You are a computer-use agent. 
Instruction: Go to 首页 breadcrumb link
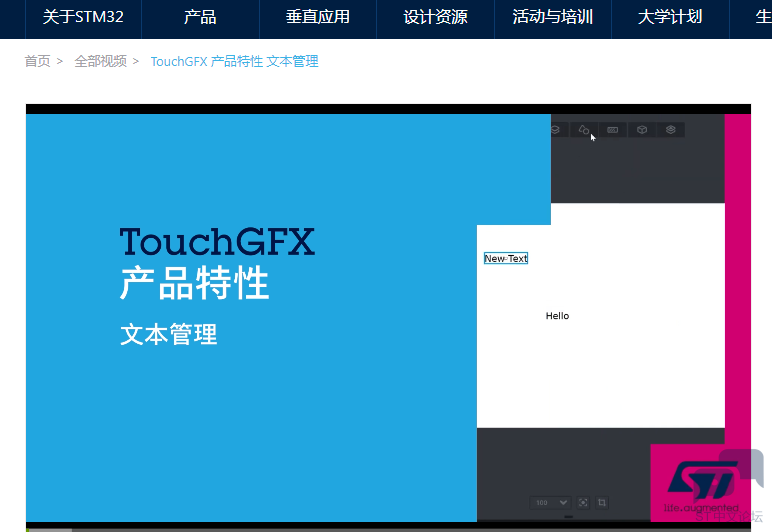click(37, 62)
